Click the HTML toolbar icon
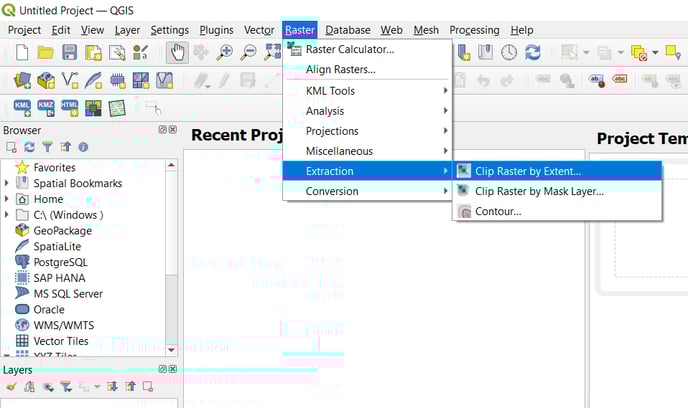The width and height of the screenshot is (688, 408). coord(69,108)
